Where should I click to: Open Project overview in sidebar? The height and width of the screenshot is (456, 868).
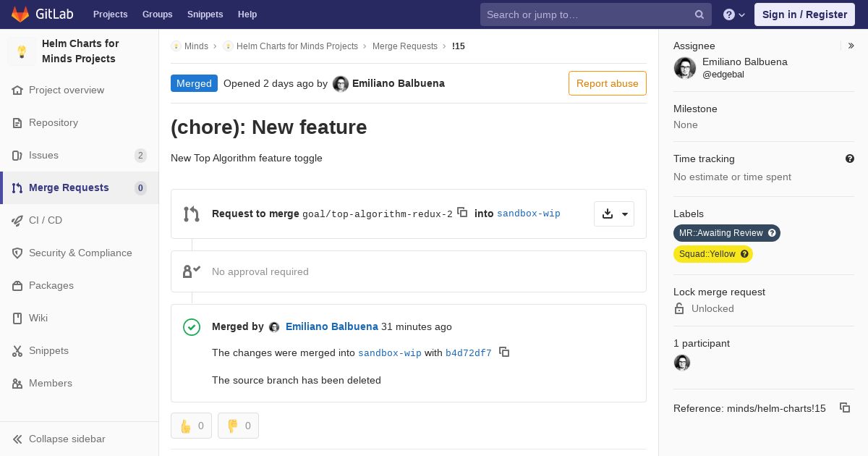[67, 90]
